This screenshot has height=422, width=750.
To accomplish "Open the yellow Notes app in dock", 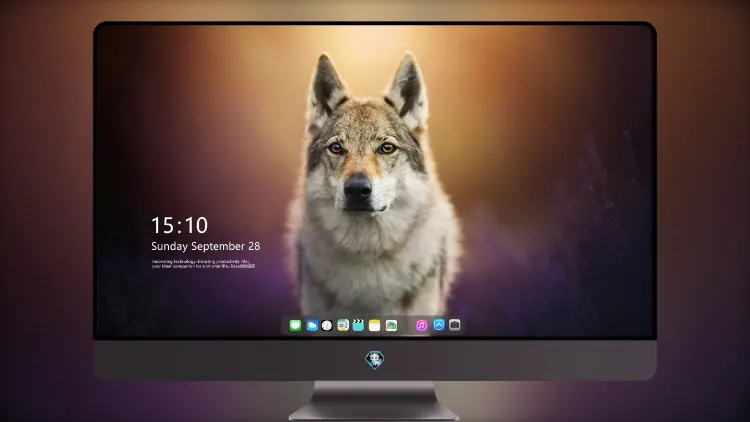I will (375, 325).
